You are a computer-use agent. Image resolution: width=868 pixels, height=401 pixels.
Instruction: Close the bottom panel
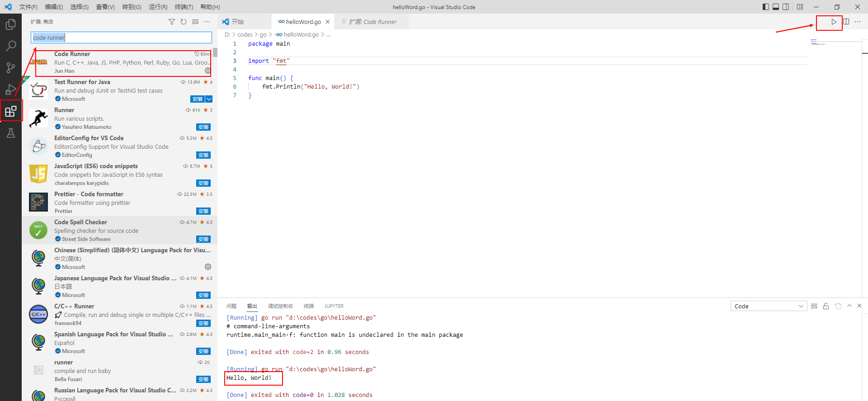point(859,306)
